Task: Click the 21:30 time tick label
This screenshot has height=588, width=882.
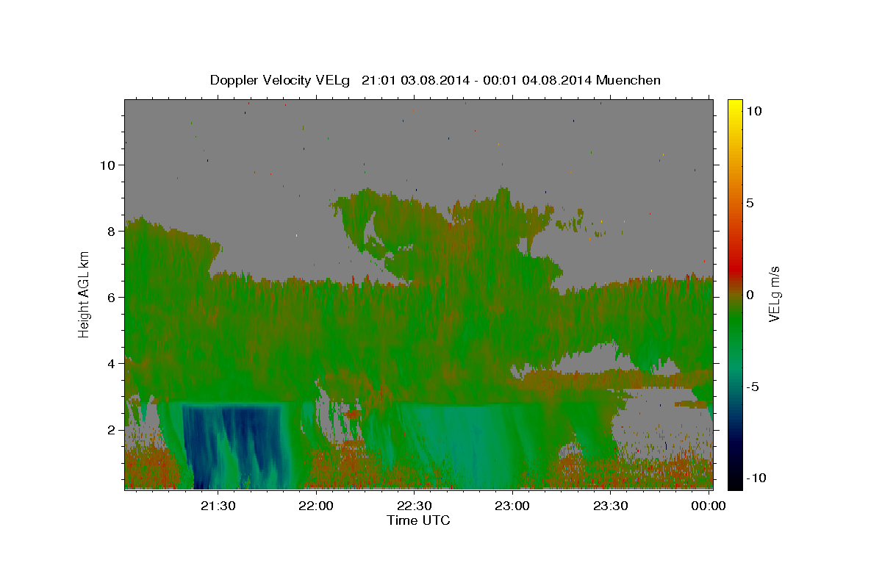Action: (218, 506)
